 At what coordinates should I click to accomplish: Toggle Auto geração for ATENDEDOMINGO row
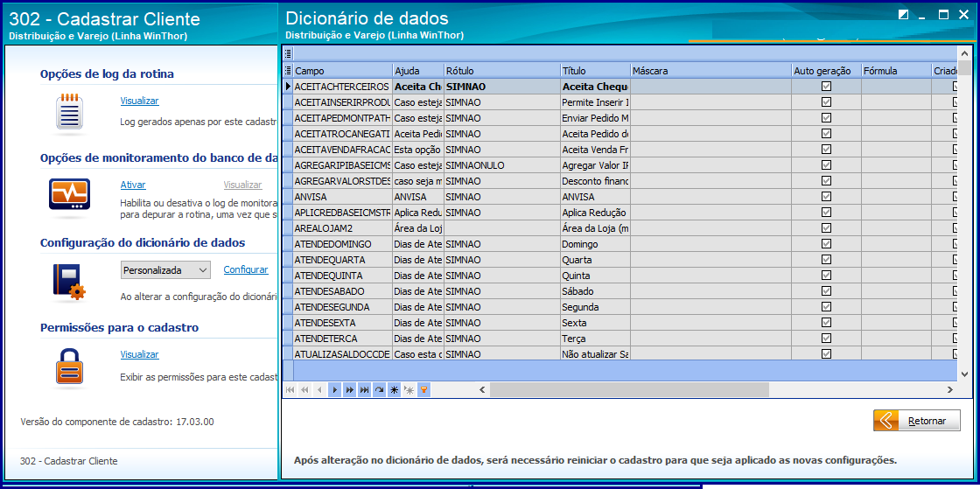pyautogui.click(x=826, y=243)
